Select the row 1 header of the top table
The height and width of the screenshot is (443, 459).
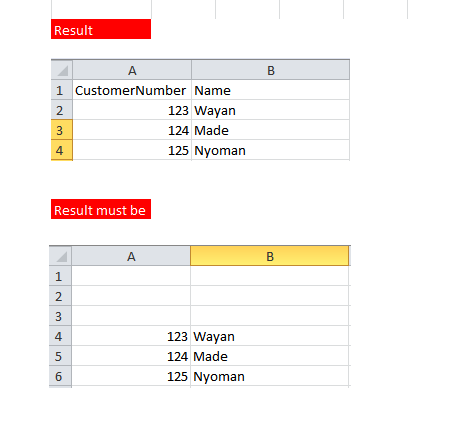click(62, 90)
